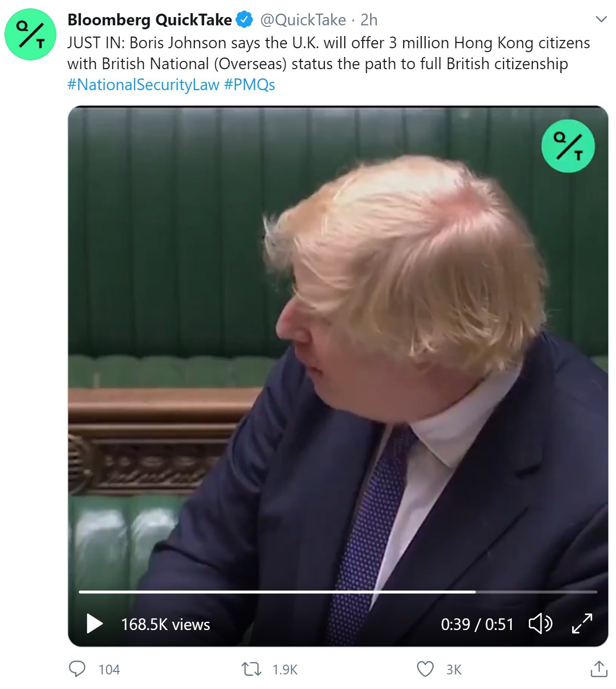Open tweet permalink via 2h timestamp
The height and width of the screenshot is (689, 616).
pyautogui.click(x=369, y=20)
